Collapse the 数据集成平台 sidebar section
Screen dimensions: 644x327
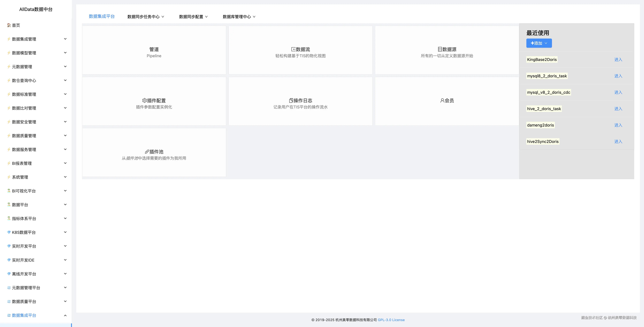(65, 315)
